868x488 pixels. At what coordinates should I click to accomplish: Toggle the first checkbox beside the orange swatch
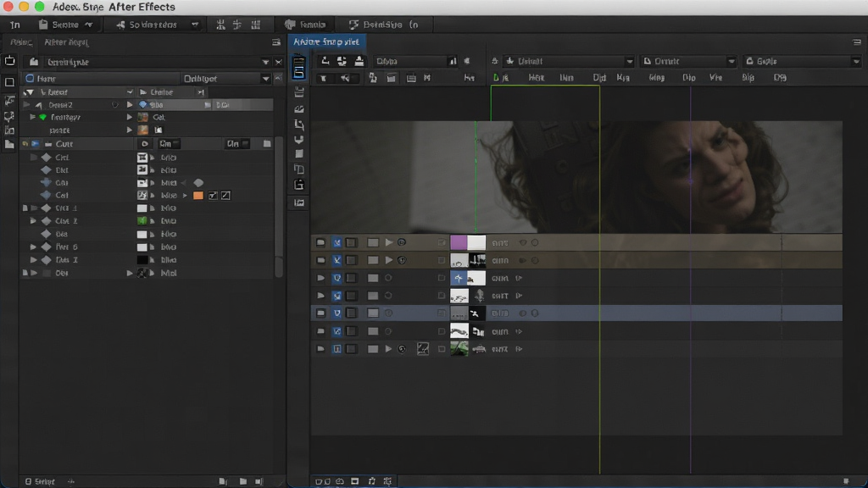(213, 196)
